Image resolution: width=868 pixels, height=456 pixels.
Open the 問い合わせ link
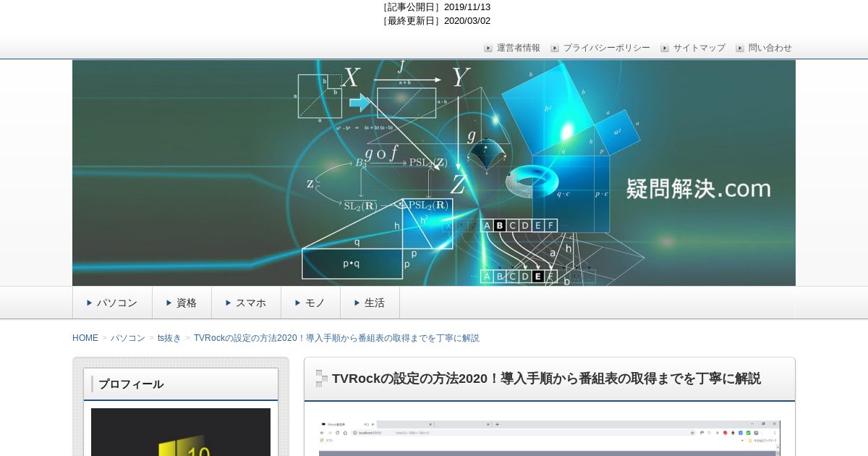coord(770,48)
